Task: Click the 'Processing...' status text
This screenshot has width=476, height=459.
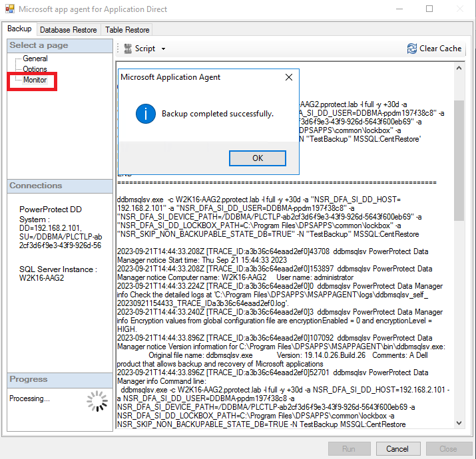Action: (29, 398)
